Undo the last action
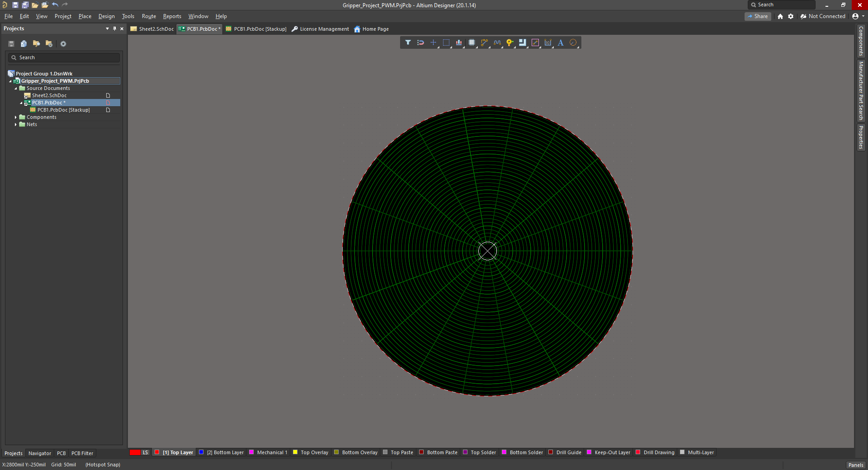 tap(55, 5)
